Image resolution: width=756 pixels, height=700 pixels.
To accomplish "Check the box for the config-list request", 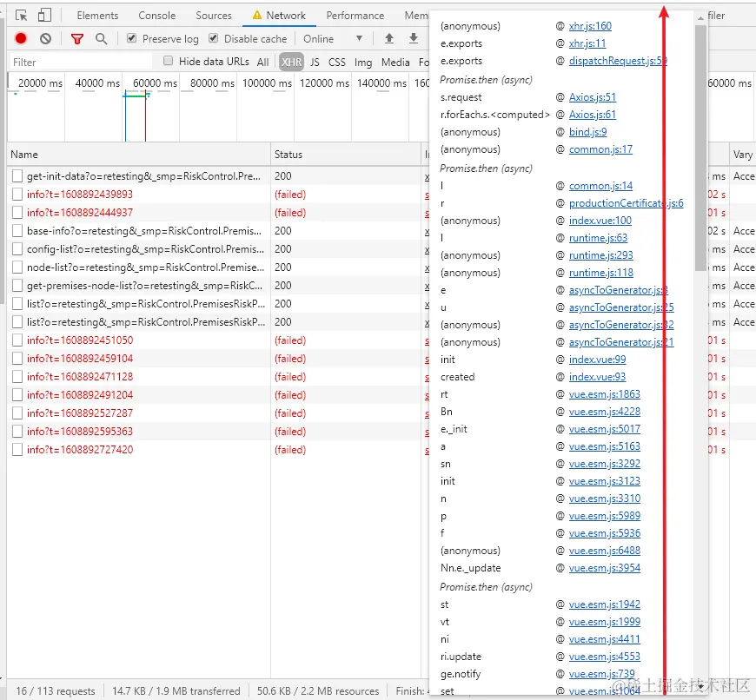I will tap(17, 249).
